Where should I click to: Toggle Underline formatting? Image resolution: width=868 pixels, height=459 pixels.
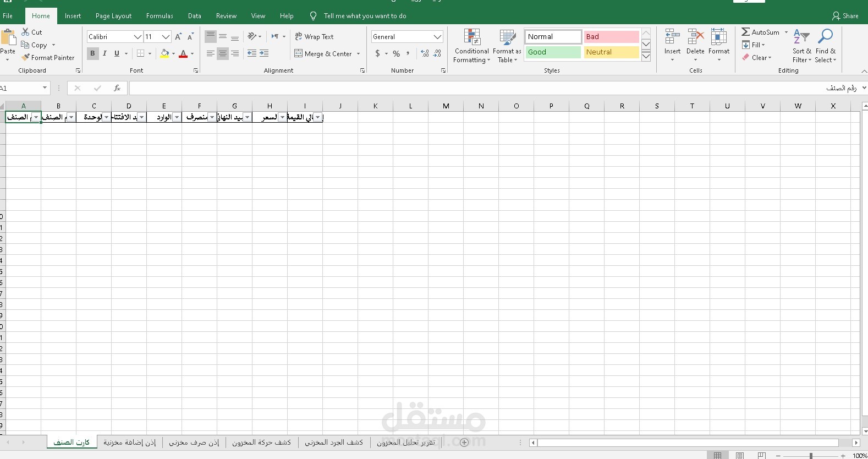[x=117, y=53]
